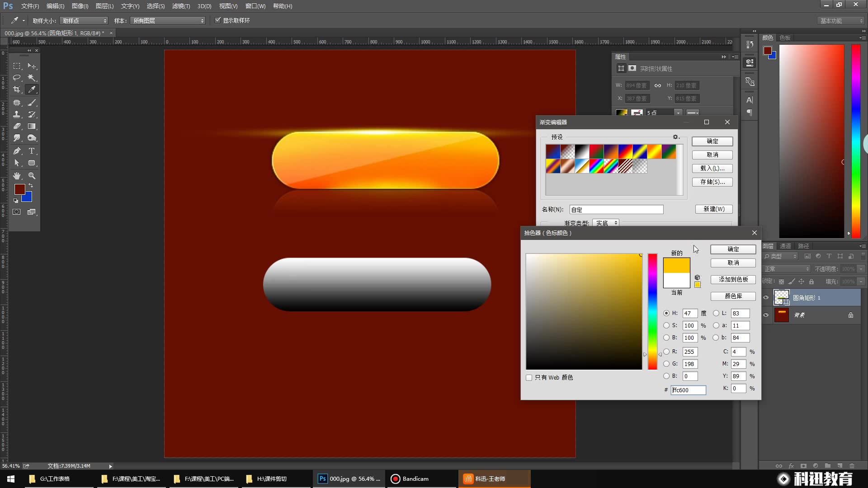This screenshot has height=488, width=868.
Task: Click 新建(W) in gradient editor
Action: (714, 209)
